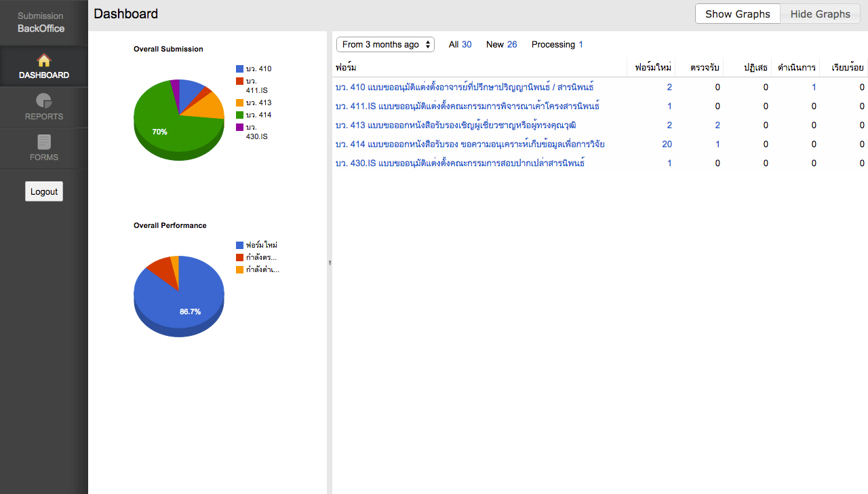Toggle Hide Graphs
The image size is (868, 494).
(x=820, y=14)
